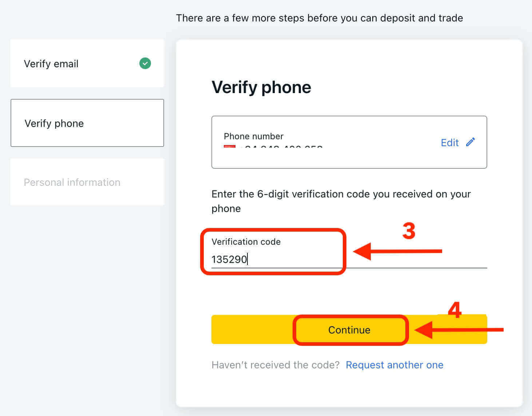Click the red number 4 annotation
This screenshot has width=532, height=416.
(454, 310)
